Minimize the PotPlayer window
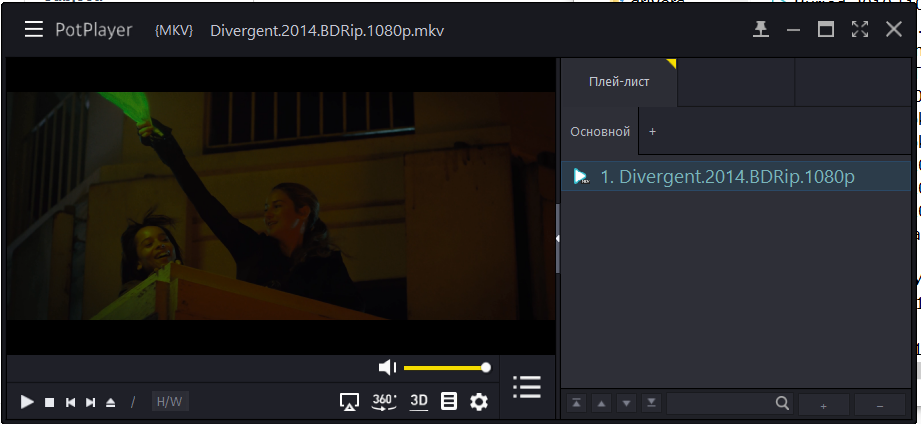921x424 pixels. tap(794, 30)
